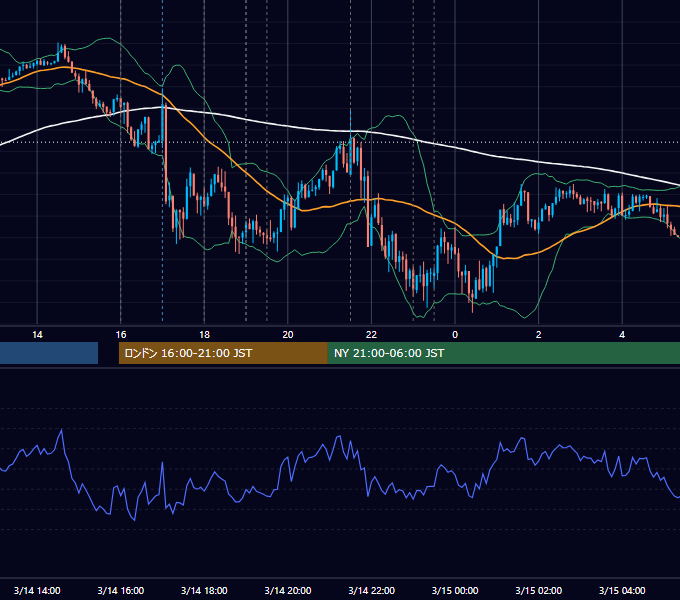
Task: Click the 3/14 22:00 date label
Action: pyautogui.click(x=372, y=590)
